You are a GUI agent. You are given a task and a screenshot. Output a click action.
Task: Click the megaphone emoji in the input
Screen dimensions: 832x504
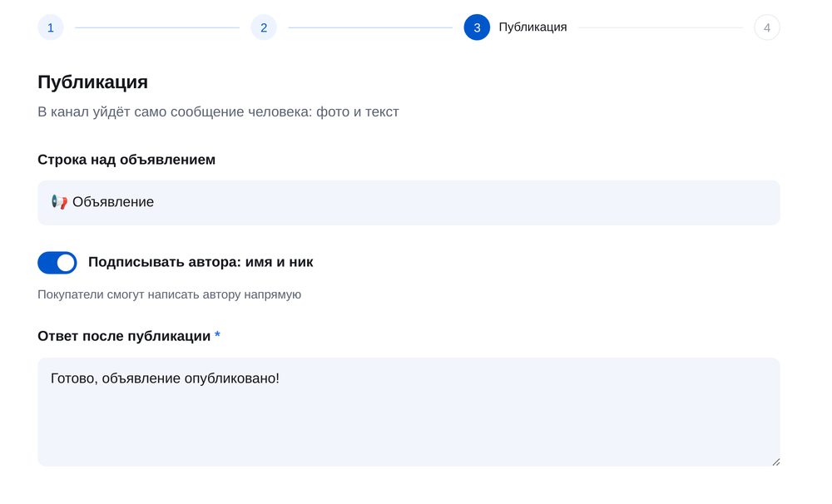[59, 202]
